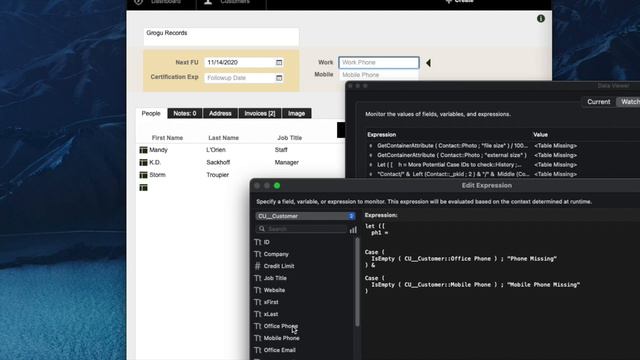Click the green info icon on the customer layout
This screenshot has height=360, width=640.
pos(541,18)
